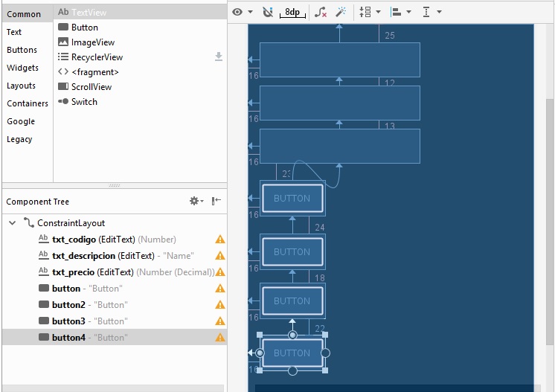Collapse the ConstraintLayout tree node
Image resolution: width=555 pixels, height=392 pixels.
pyautogui.click(x=13, y=223)
